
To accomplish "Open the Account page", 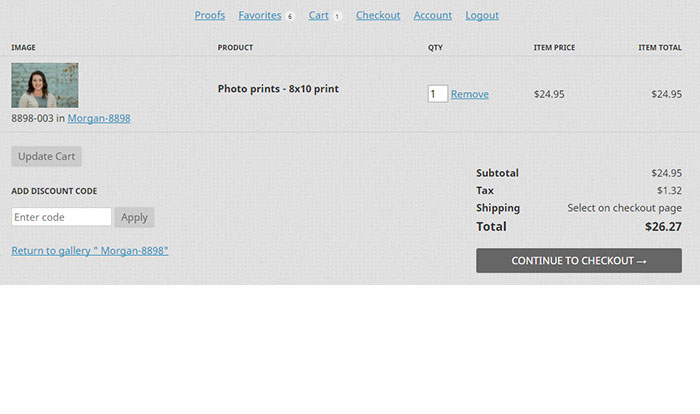I will click(x=433, y=15).
